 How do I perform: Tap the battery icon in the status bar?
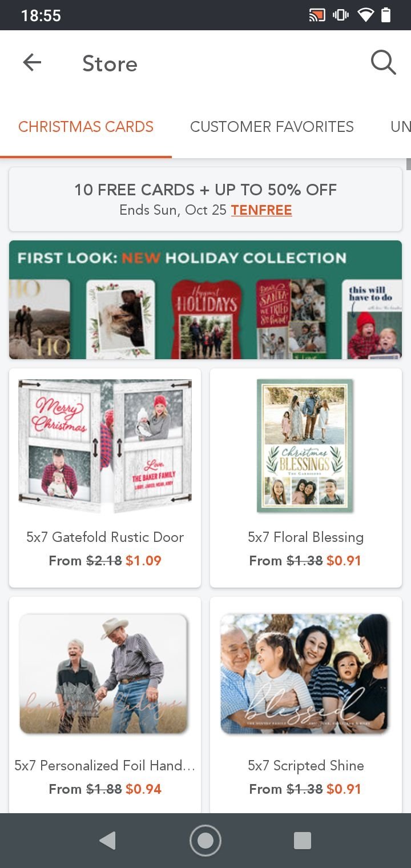coord(386,15)
